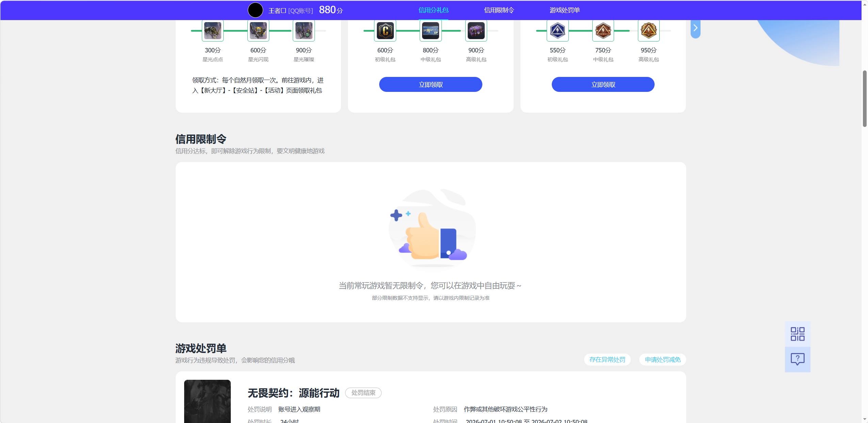Show next gift cards with right chevron
The image size is (868, 423).
[695, 28]
